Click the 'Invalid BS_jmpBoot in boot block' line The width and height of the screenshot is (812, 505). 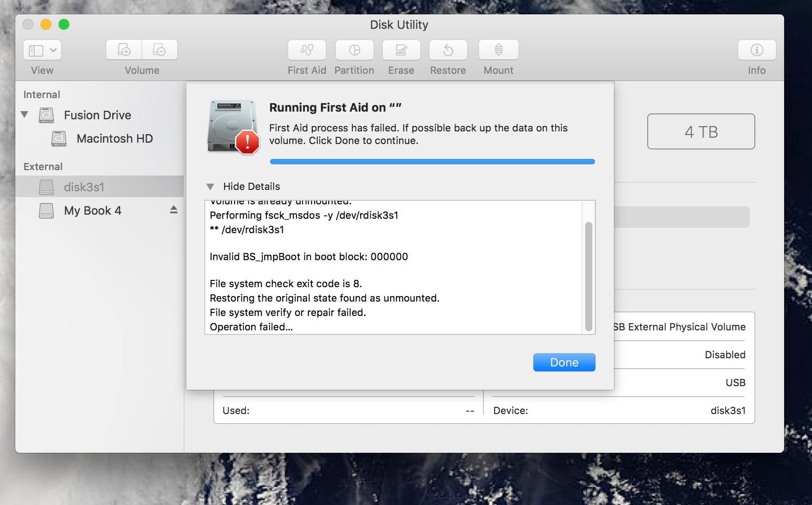309,257
